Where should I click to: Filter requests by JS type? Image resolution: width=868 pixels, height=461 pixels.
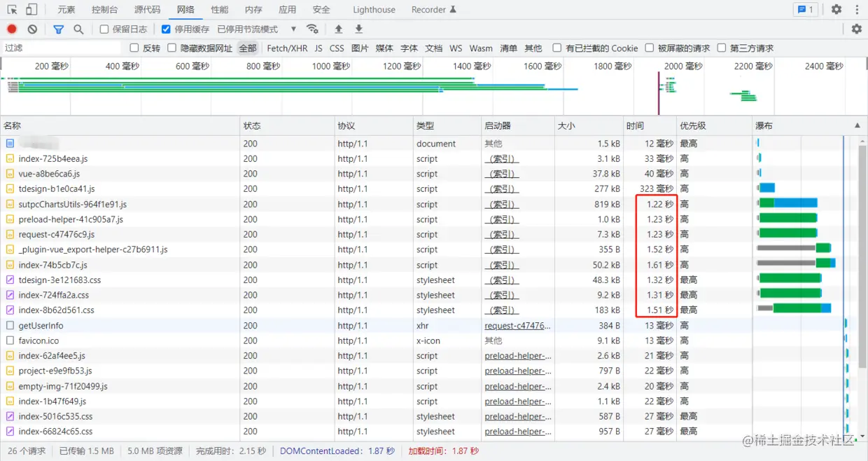click(318, 48)
